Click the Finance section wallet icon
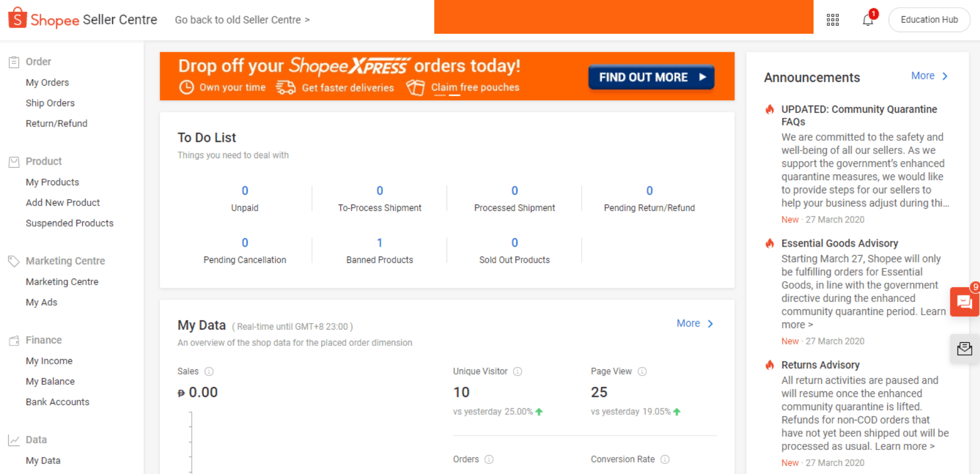Screen dimensions: 980x474 [14, 340]
